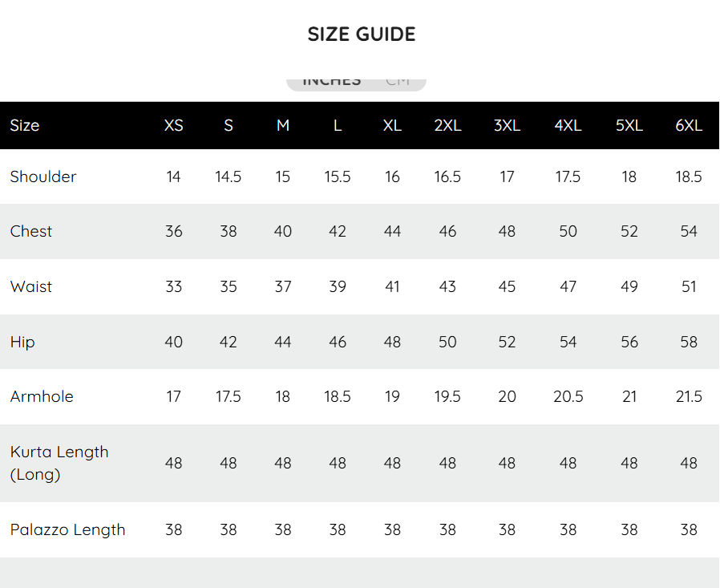Click the Kurta Length (Long) label
The height and width of the screenshot is (588, 720).
point(59,463)
